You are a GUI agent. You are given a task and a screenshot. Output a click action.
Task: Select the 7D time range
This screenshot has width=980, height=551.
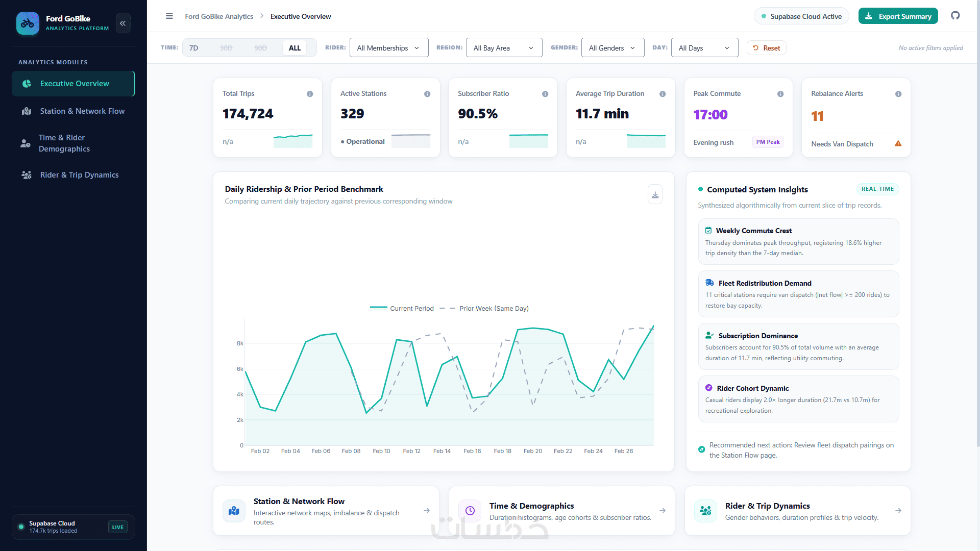[194, 48]
